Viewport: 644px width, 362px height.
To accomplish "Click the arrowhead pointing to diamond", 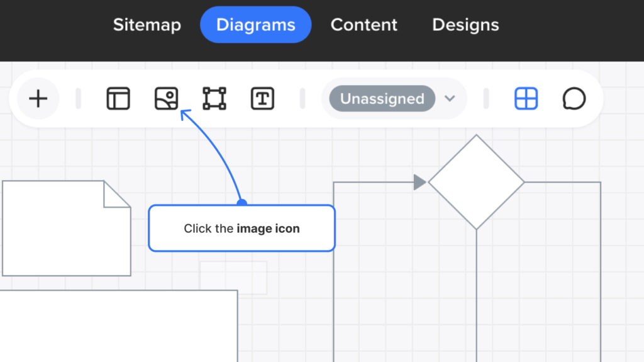I will [419, 182].
